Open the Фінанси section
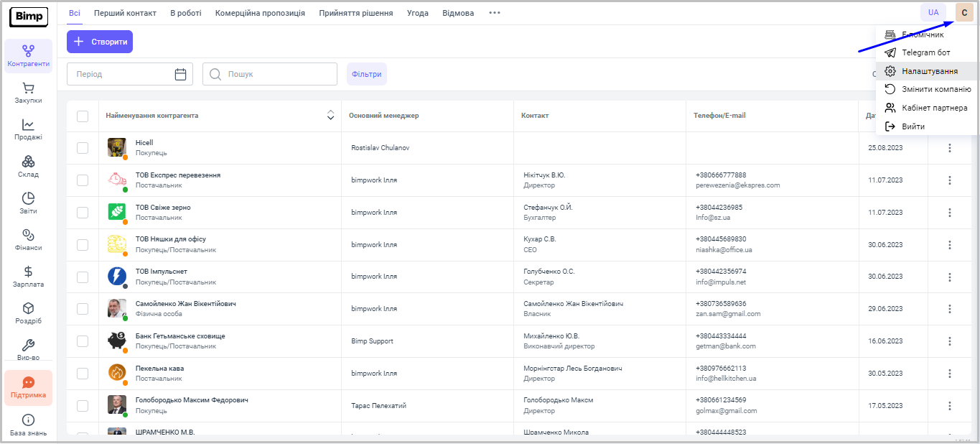Image resolution: width=980 pixels, height=444 pixels. [29, 240]
